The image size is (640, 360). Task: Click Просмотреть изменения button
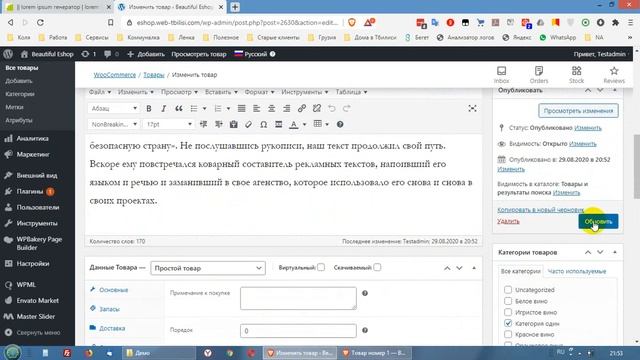click(x=578, y=111)
